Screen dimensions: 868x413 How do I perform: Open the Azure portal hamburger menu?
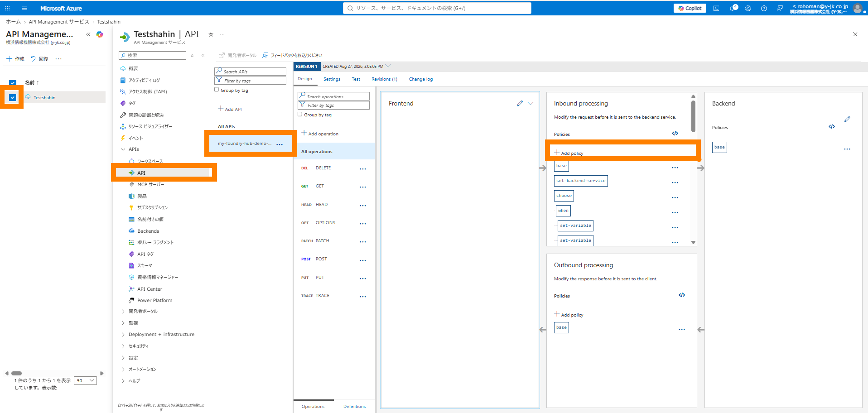[x=24, y=8]
